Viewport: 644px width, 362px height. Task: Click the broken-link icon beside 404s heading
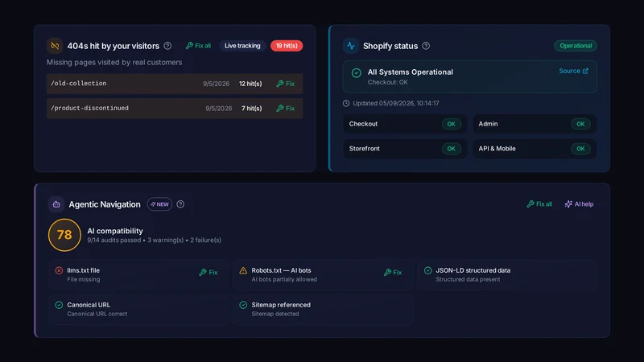click(55, 46)
